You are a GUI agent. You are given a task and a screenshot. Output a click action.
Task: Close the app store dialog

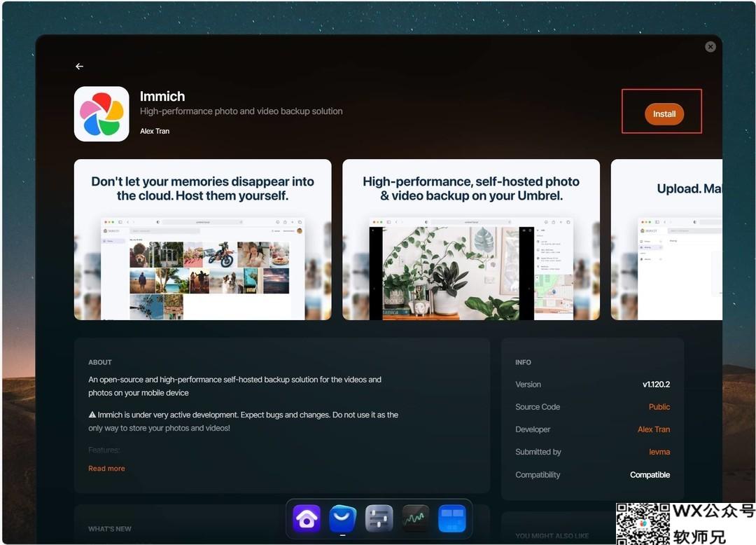710,47
